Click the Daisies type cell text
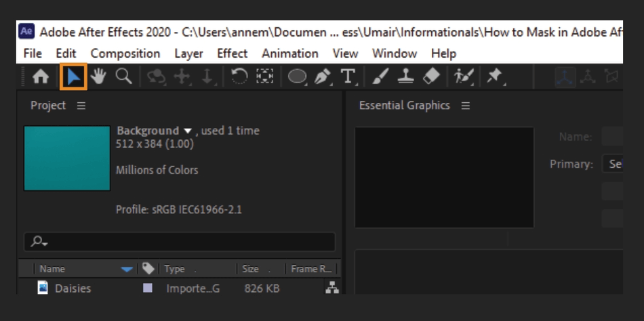This screenshot has height=321, width=644. tap(193, 288)
